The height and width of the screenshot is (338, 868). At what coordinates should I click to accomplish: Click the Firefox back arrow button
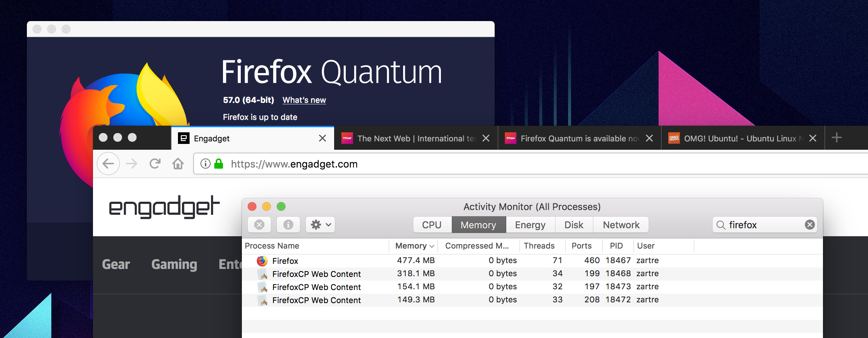tap(108, 164)
